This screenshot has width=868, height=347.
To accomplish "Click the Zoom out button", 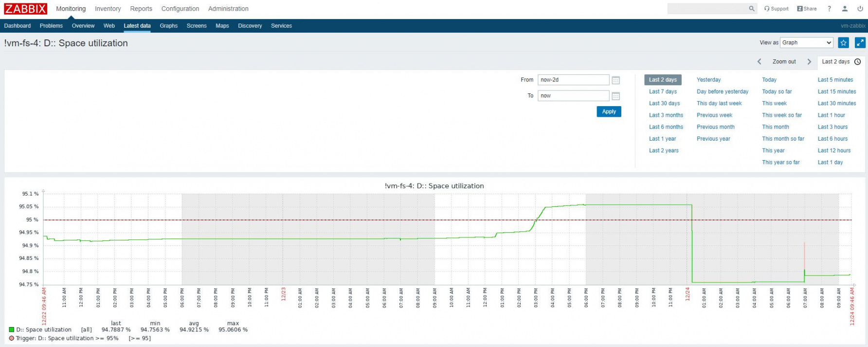I will (x=784, y=62).
